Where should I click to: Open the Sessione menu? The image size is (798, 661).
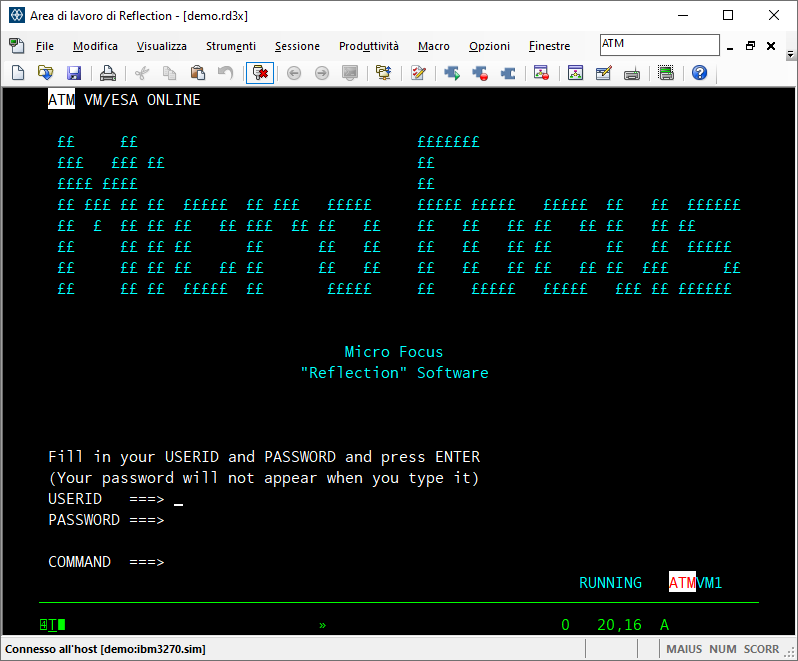[297, 46]
